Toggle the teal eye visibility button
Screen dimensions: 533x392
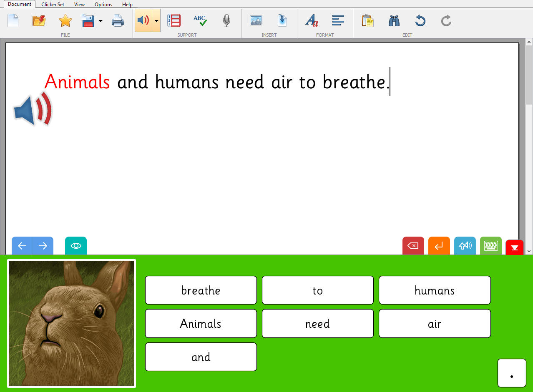[76, 246]
